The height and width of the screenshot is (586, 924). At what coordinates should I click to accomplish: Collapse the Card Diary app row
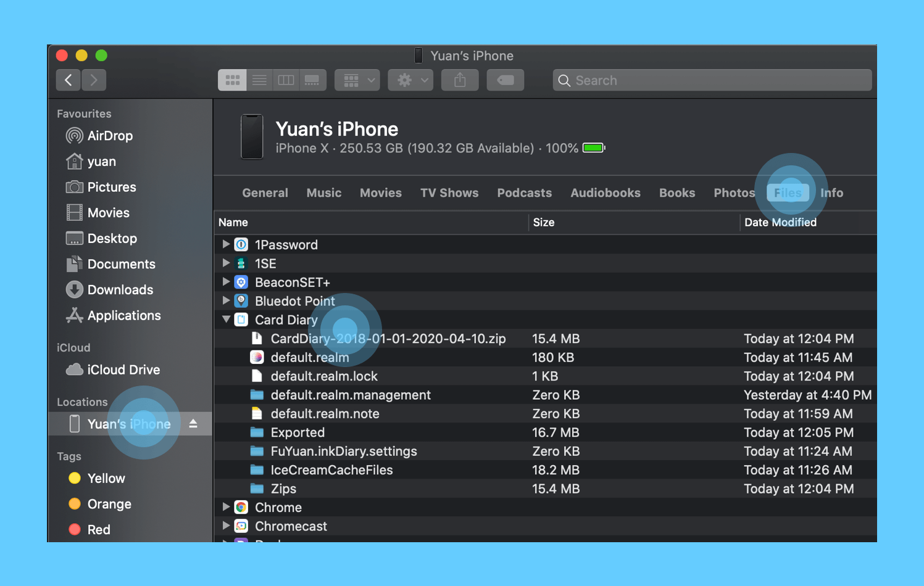click(226, 320)
